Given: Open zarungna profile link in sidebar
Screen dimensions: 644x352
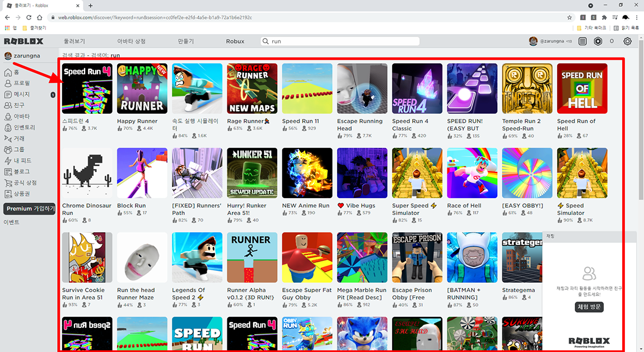Looking at the screenshot, I should coord(22,55).
